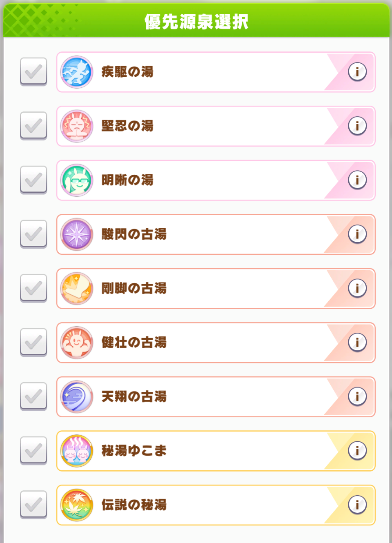Screen dimensions: 392x543
Task: Enable the 明晰の湯 priority checkbox
Action: click(33, 180)
